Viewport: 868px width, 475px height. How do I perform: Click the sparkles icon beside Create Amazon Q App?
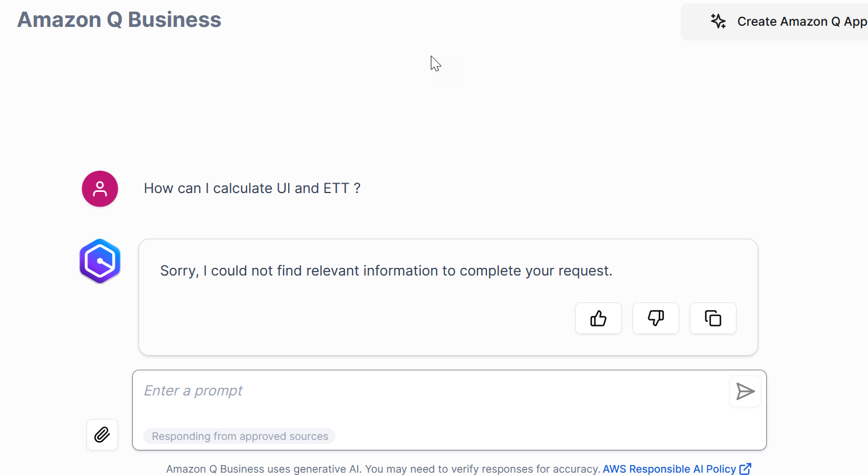tap(718, 21)
